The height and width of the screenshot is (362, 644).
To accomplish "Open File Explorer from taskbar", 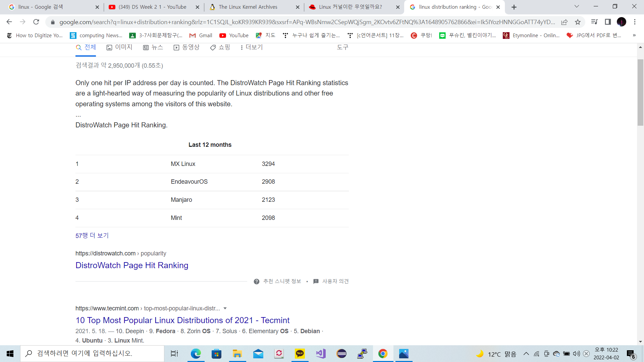I will (x=237, y=354).
